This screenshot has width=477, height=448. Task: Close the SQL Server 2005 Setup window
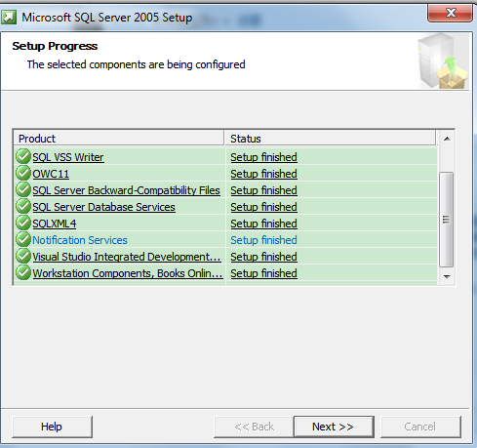coord(451,13)
